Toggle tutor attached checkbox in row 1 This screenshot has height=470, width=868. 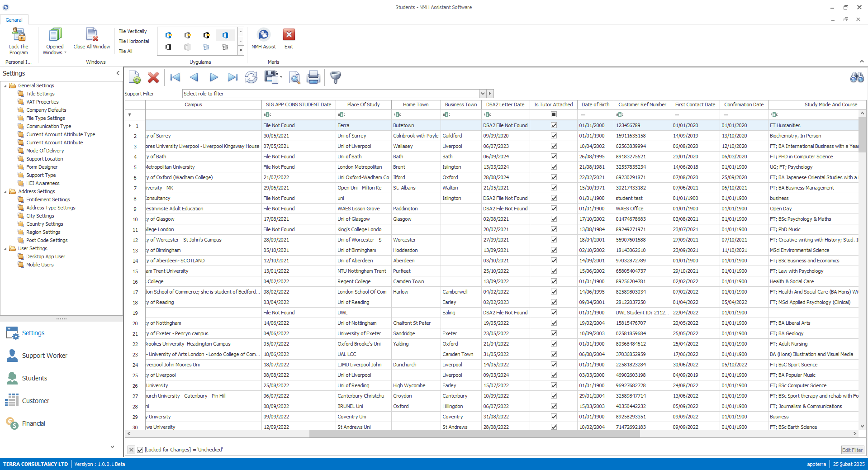(554, 125)
